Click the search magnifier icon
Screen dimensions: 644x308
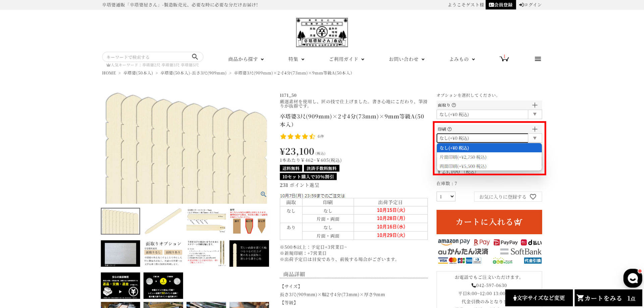195,57
